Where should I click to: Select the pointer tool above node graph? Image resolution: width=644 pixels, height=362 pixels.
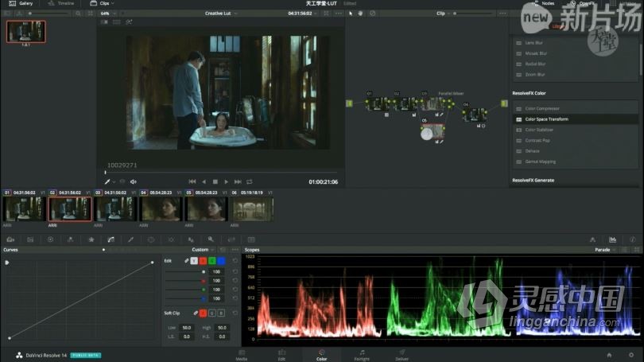click(x=351, y=14)
